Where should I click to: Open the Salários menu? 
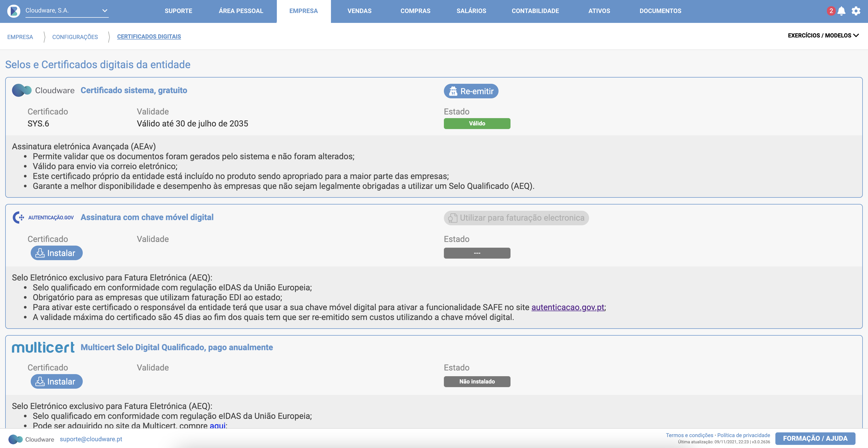471,11
